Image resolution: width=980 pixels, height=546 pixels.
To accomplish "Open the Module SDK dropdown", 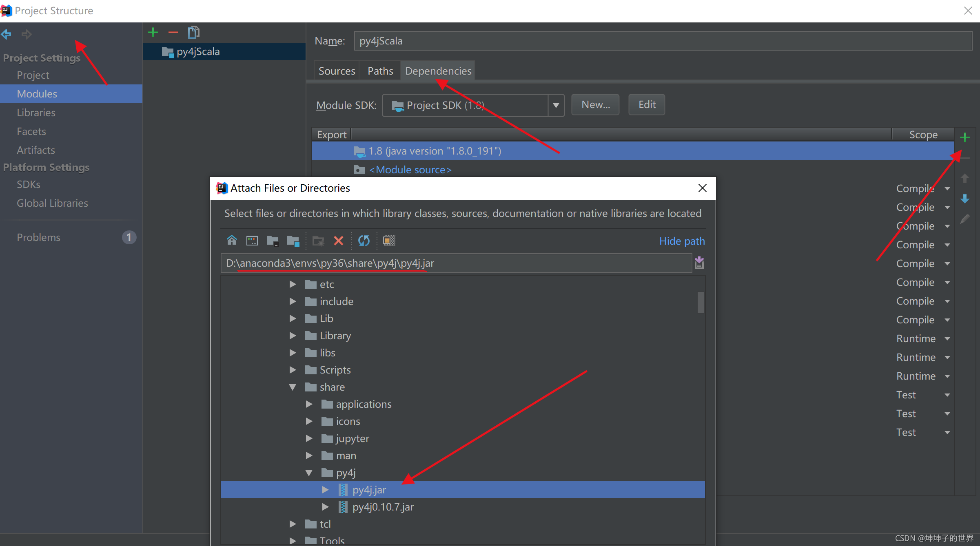I will (556, 105).
